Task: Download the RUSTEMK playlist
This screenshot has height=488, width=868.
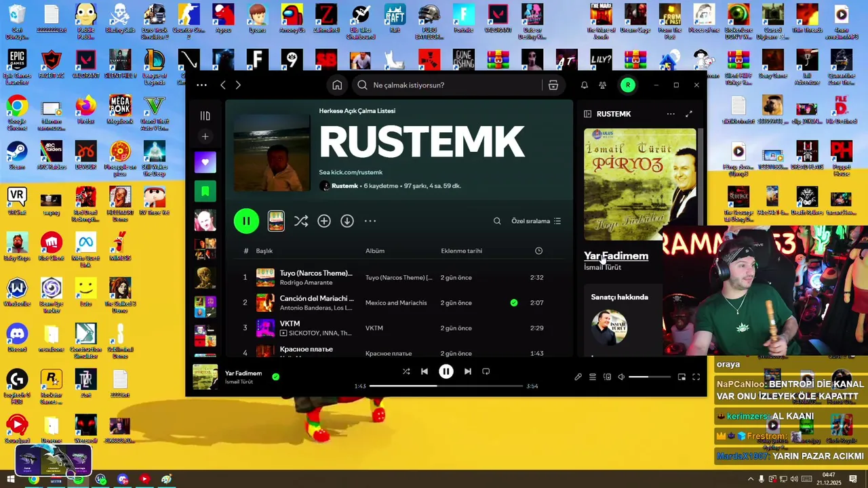Action: tap(347, 221)
